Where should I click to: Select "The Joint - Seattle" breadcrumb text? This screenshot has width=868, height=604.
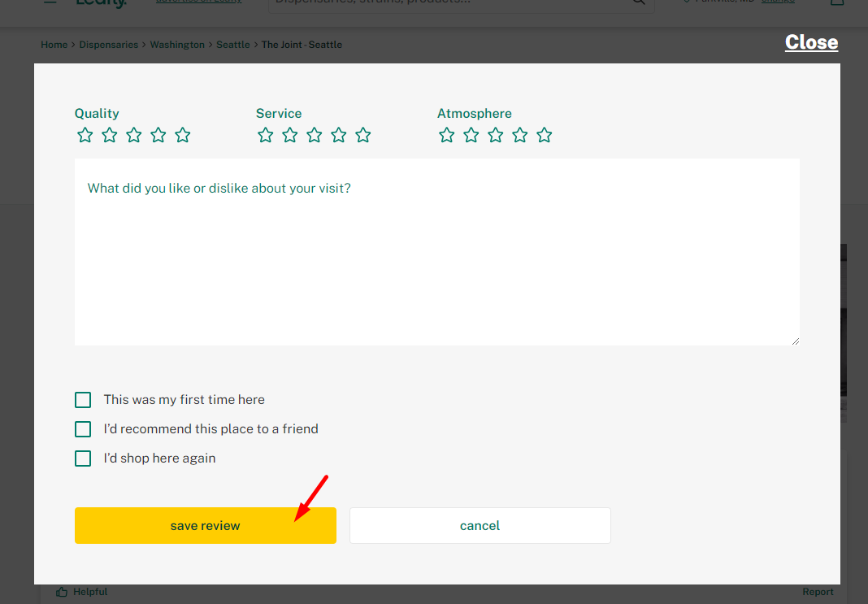point(302,44)
